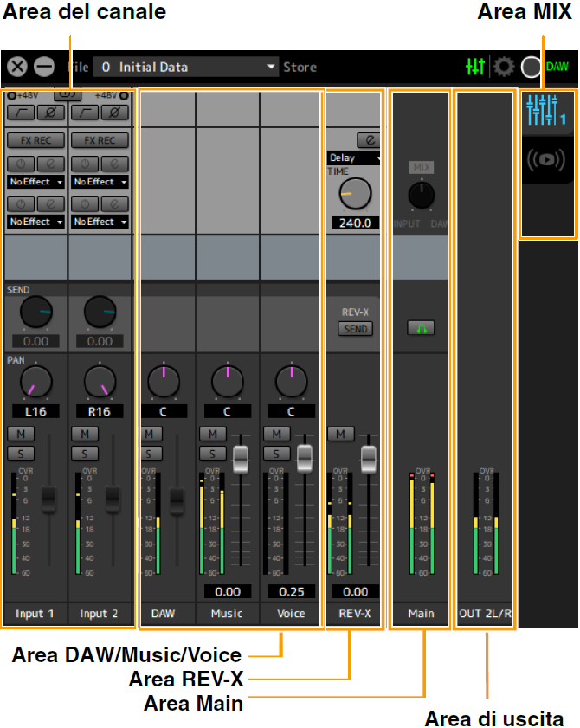This screenshot has width=580, height=728.
Task: Click the Voice channel fader handle
Action: pos(305,457)
